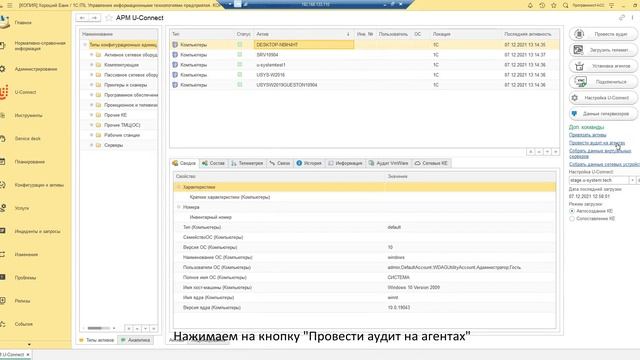Switch to the Связи tab

tap(280, 163)
